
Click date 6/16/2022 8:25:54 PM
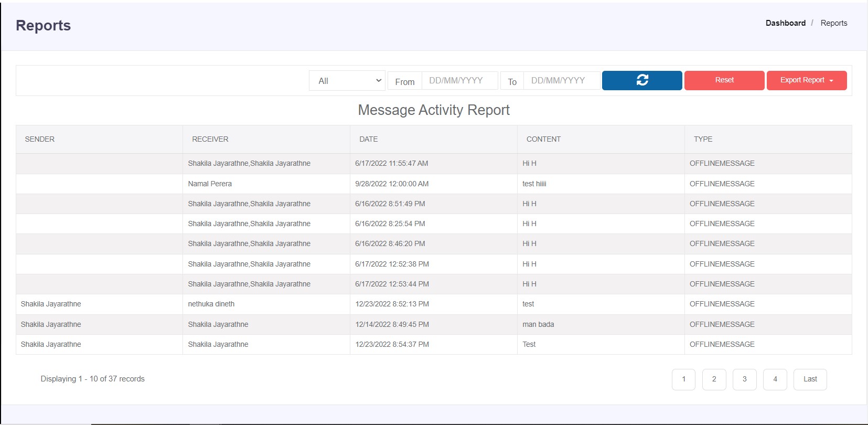point(390,224)
